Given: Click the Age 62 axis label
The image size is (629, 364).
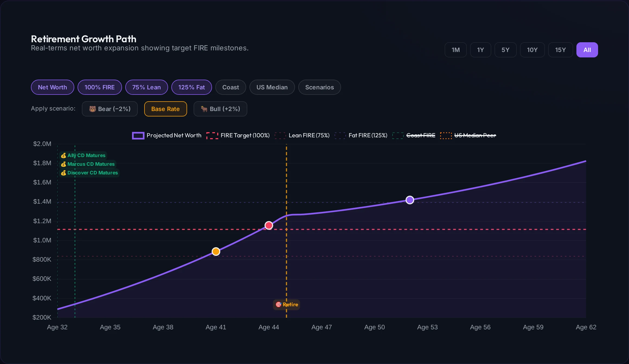Looking at the screenshot, I should click(586, 327).
